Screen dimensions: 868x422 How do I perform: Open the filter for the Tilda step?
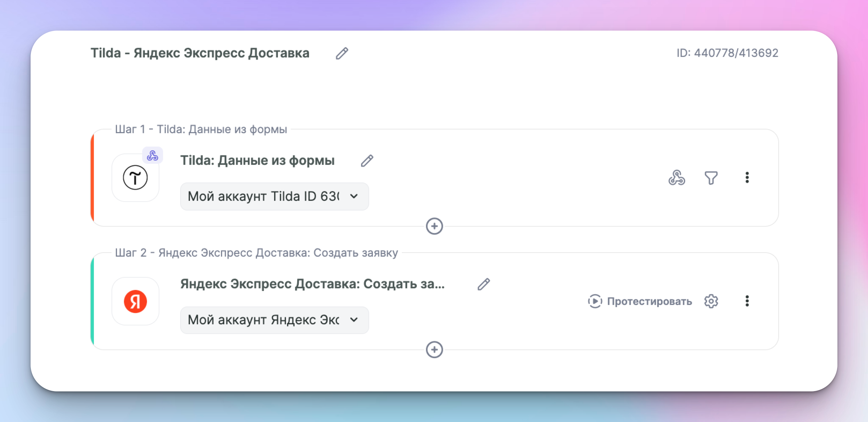[711, 178]
